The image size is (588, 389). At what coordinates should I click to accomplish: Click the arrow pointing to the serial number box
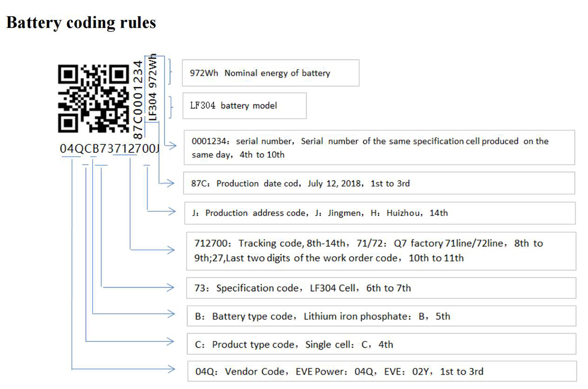171,146
